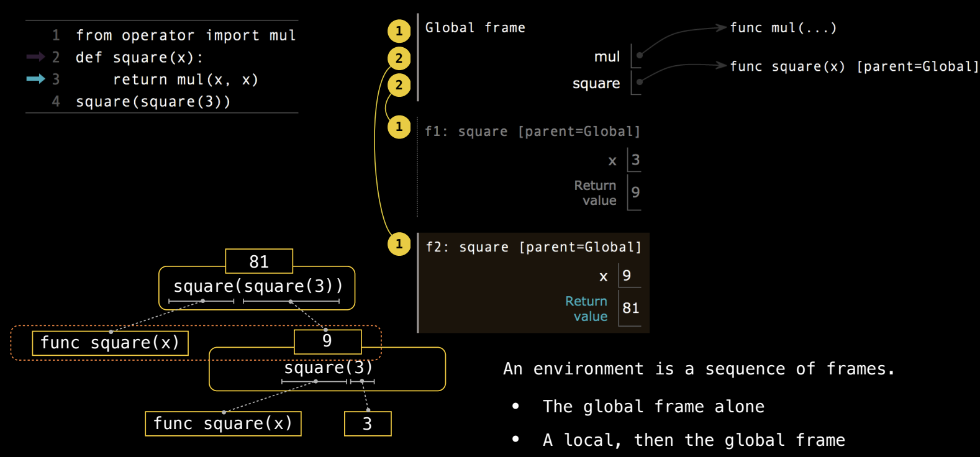Click the pointer dot in the mul variable cell
Image resolution: width=980 pixels, height=457 pixels.
pyautogui.click(x=640, y=55)
